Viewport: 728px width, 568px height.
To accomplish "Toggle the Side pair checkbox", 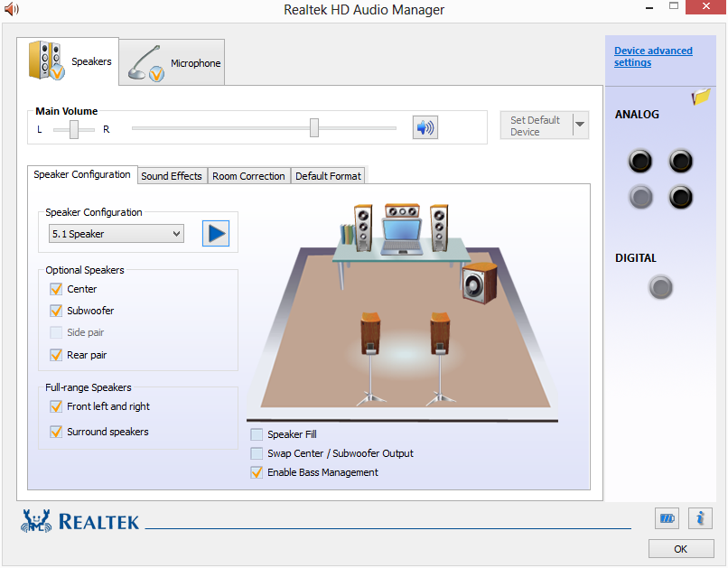I will pyautogui.click(x=56, y=332).
